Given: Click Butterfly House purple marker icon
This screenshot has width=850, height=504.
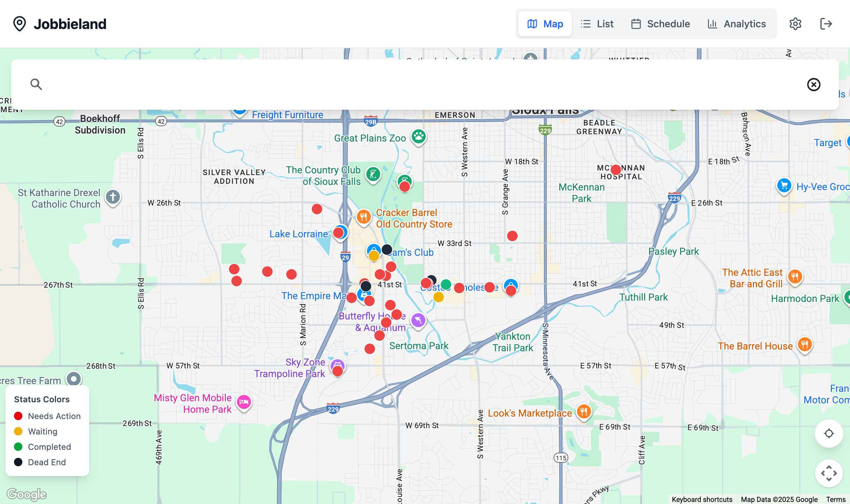Looking at the screenshot, I should [x=418, y=320].
